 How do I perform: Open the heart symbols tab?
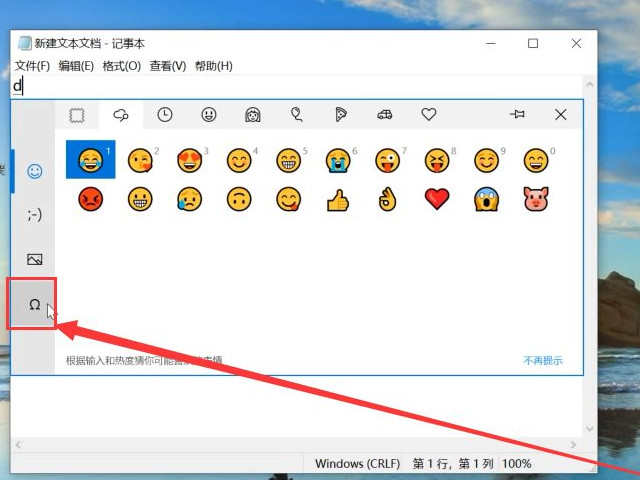click(x=429, y=115)
